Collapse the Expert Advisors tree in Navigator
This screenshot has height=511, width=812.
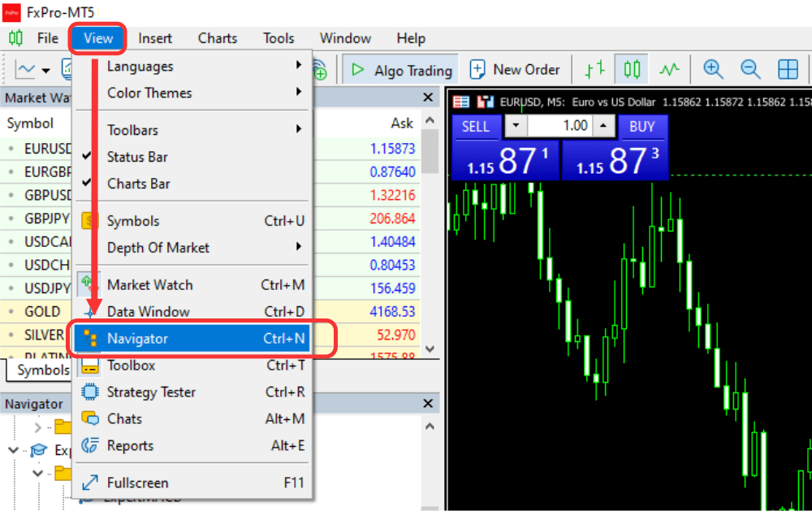12,449
